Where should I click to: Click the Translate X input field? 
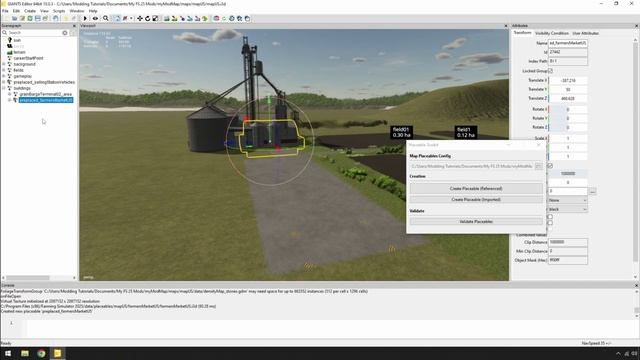tap(568, 80)
